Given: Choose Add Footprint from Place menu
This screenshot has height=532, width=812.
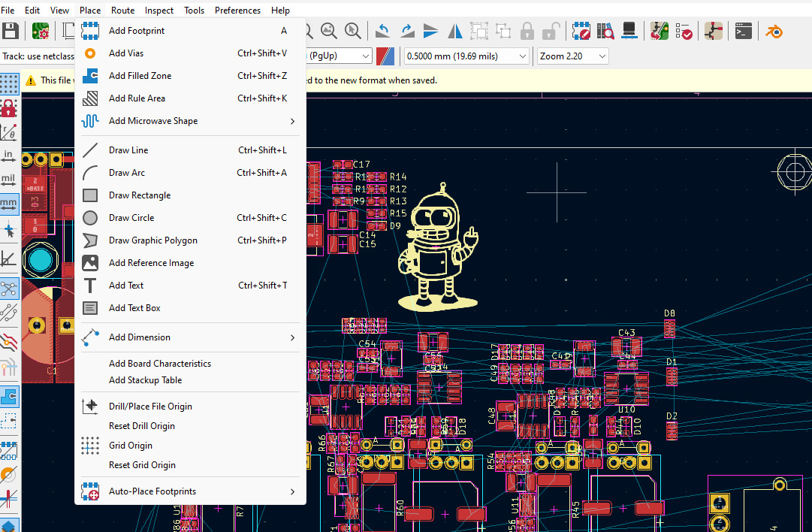Looking at the screenshot, I should (190, 31).
